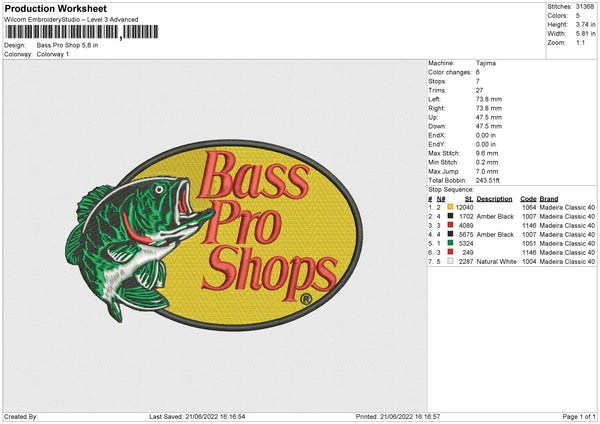Click the 'EndX:' label
600x424 pixels.
437,135
